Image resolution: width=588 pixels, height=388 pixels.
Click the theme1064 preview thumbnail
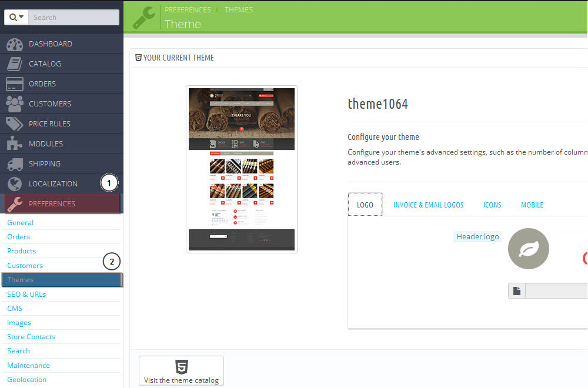point(241,169)
